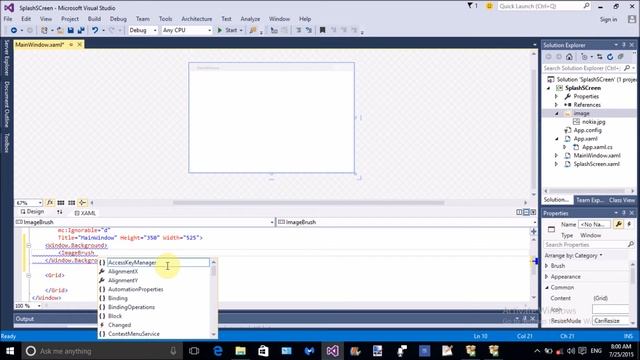Click Pending Changes Filter icon in Solution Explorer

584,57
